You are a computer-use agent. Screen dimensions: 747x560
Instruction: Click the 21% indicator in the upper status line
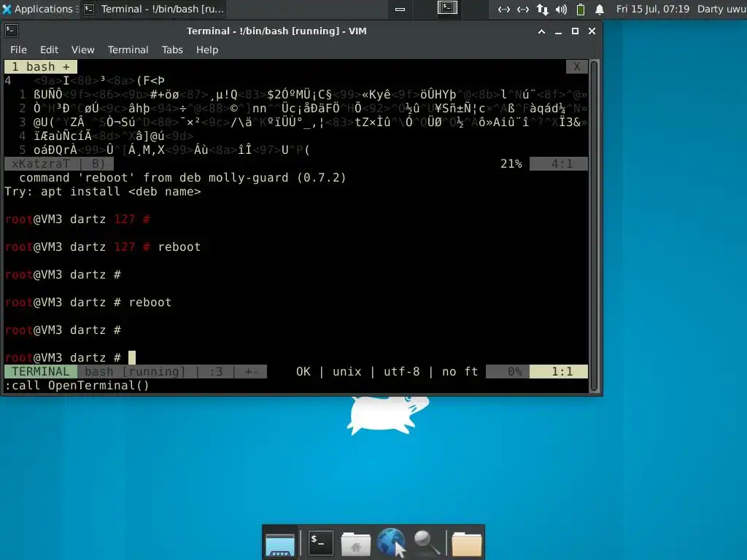511,164
